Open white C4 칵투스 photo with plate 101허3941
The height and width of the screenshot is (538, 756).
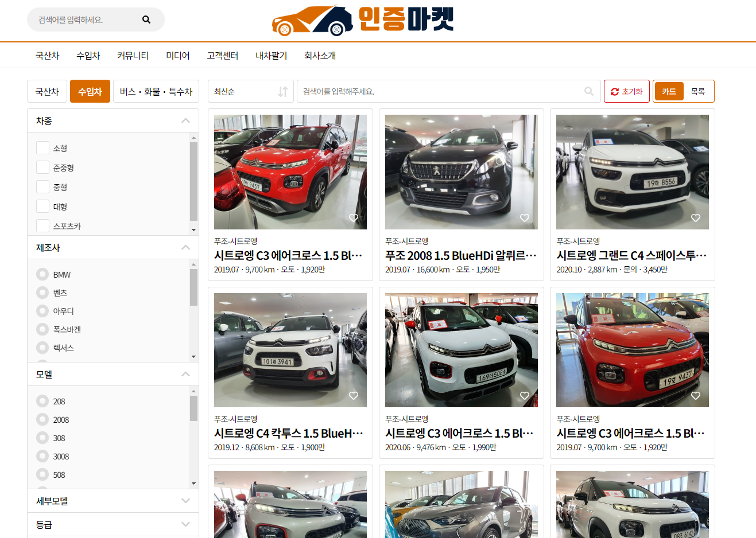coord(290,350)
